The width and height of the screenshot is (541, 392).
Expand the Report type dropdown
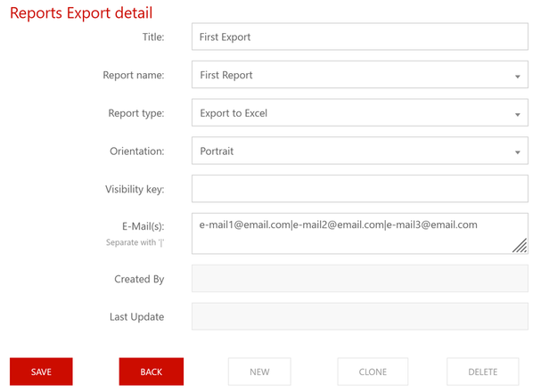click(360, 113)
